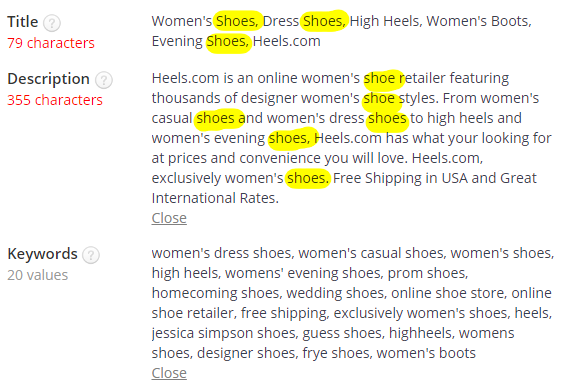The height and width of the screenshot is (381, 563).
Task: Click the highlighted 'shoe' before 'retailer'
Action: pyautogui.click(x=379, y=78)
